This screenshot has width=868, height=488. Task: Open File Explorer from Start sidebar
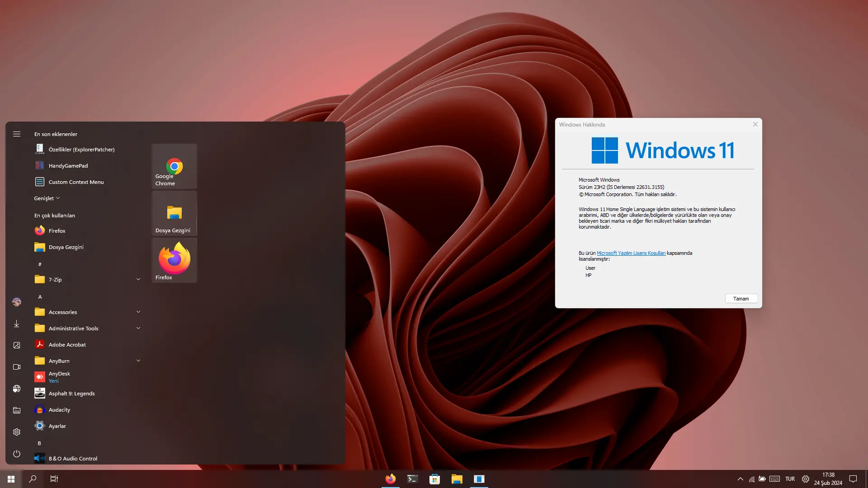click(17, 410)
